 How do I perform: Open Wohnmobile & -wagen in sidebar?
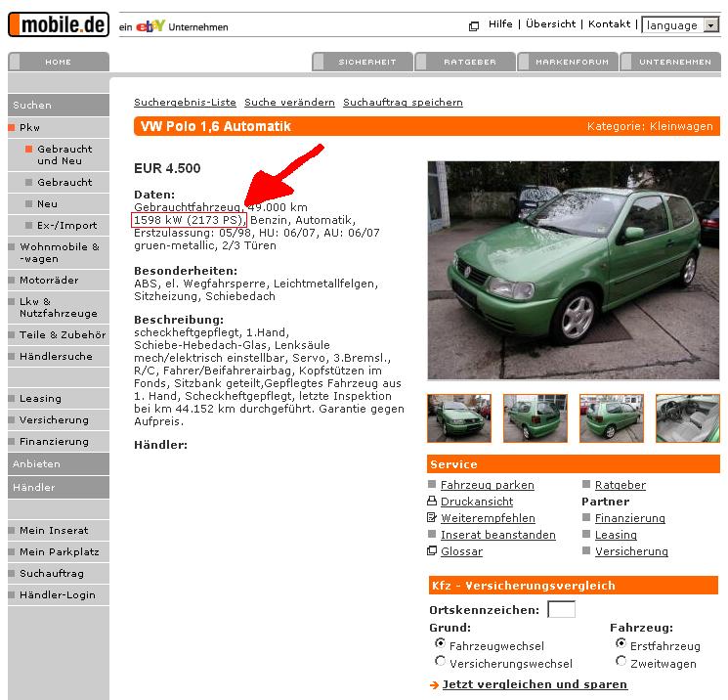coord(59,252)
